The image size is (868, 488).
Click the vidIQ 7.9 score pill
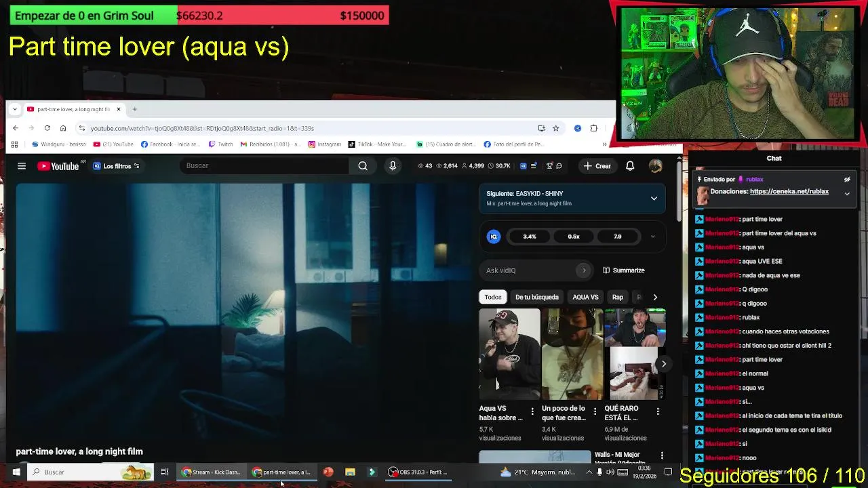coord(617,237)
